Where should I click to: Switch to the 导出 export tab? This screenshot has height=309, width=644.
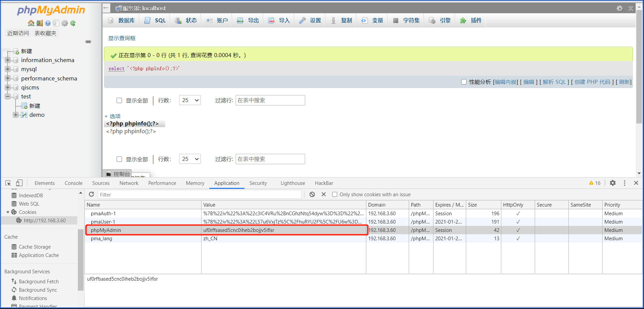point(248,20)
